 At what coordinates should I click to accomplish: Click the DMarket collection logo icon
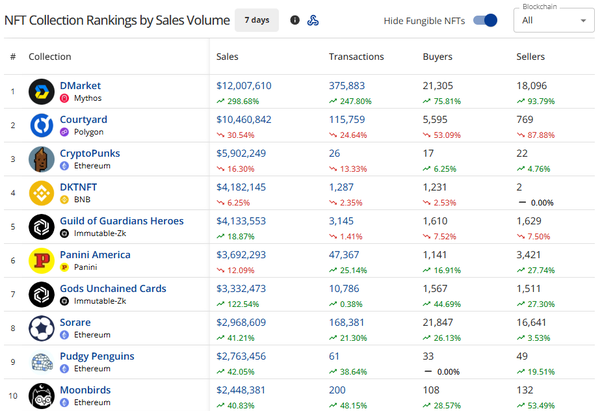click(x=41, y=92)
